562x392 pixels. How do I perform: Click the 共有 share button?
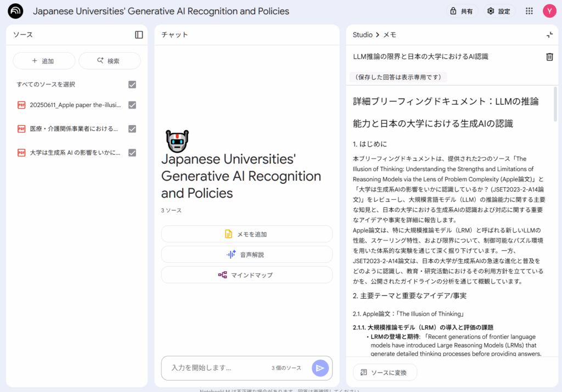(462, 11)
